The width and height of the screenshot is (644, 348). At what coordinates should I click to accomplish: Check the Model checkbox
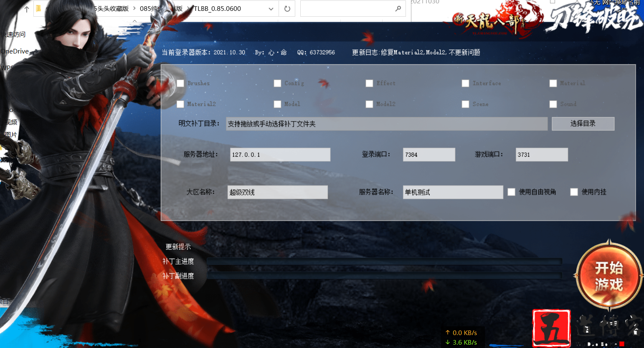[277, 104]
